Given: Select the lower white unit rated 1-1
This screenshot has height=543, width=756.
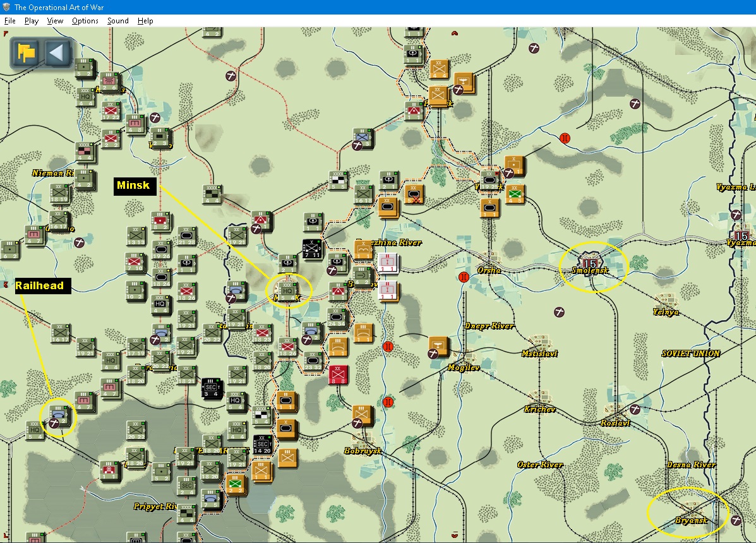Looking at the screenshot, I should coord(388,292).
